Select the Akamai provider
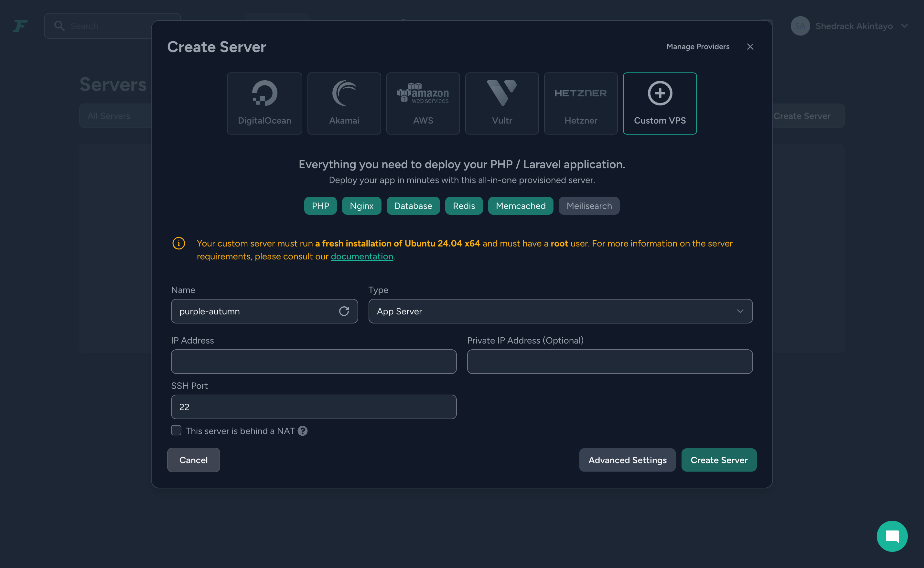This screenshot has height=568, width=924. (x=344, y=103)
